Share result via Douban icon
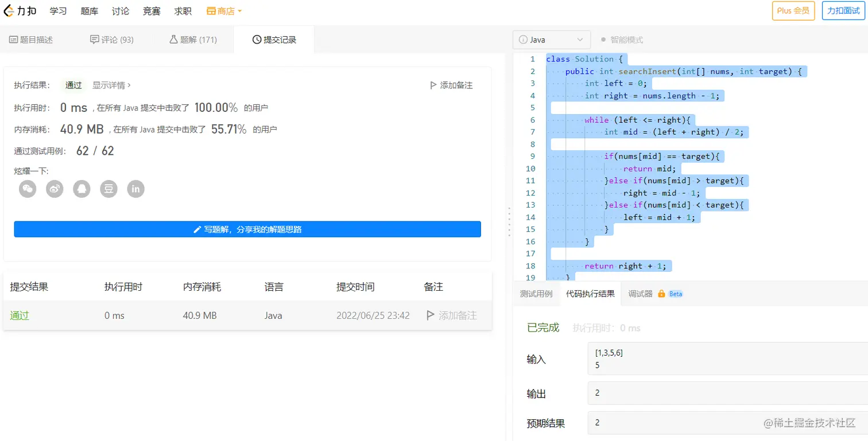868x441 pixels. coord(108,189)
